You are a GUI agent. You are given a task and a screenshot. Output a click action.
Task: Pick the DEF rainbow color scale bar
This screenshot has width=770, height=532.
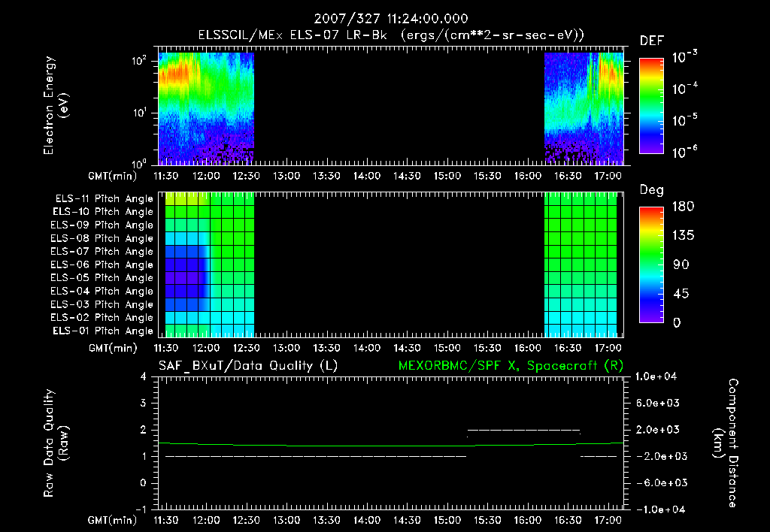point(651,105)
